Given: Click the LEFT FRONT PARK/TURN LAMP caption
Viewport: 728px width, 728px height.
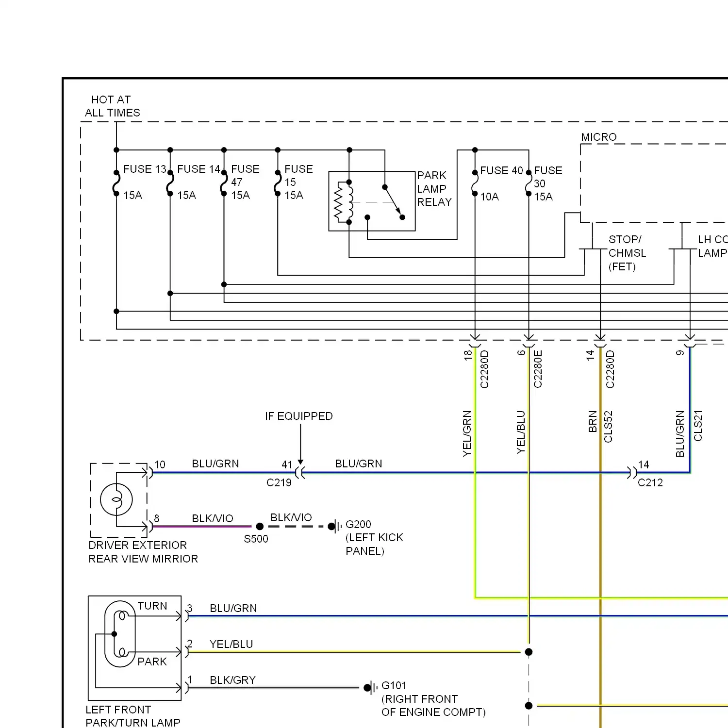Looking at the screenshot, I should 133,716.
